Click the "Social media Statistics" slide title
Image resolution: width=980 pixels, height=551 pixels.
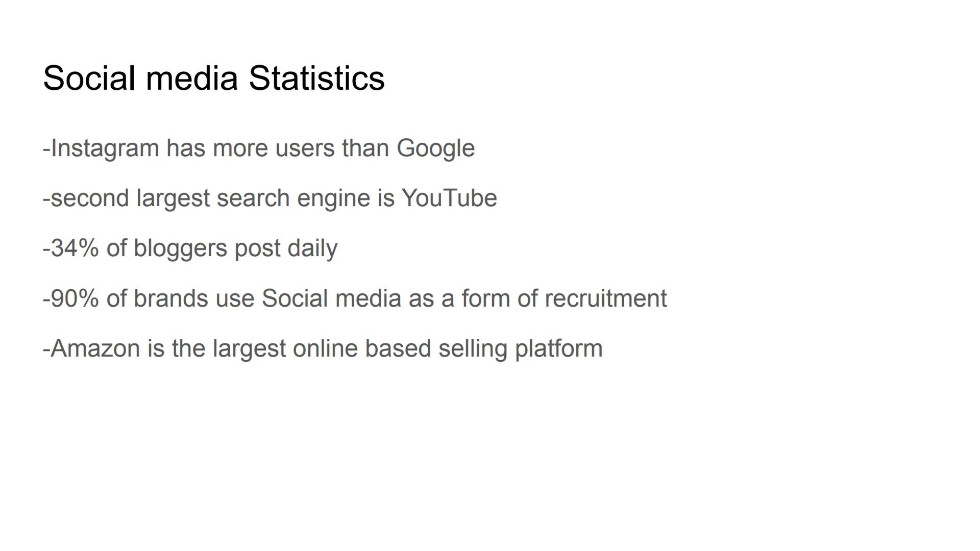pos(213,78)
